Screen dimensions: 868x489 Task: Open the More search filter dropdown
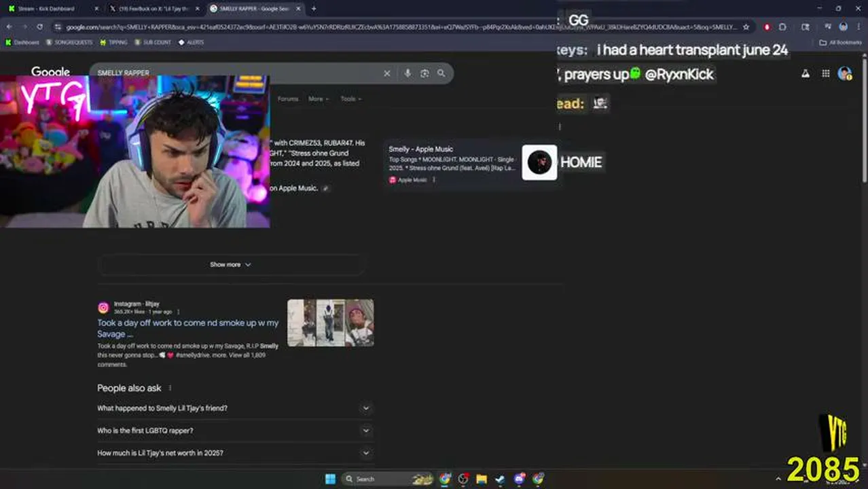point(318,98)
